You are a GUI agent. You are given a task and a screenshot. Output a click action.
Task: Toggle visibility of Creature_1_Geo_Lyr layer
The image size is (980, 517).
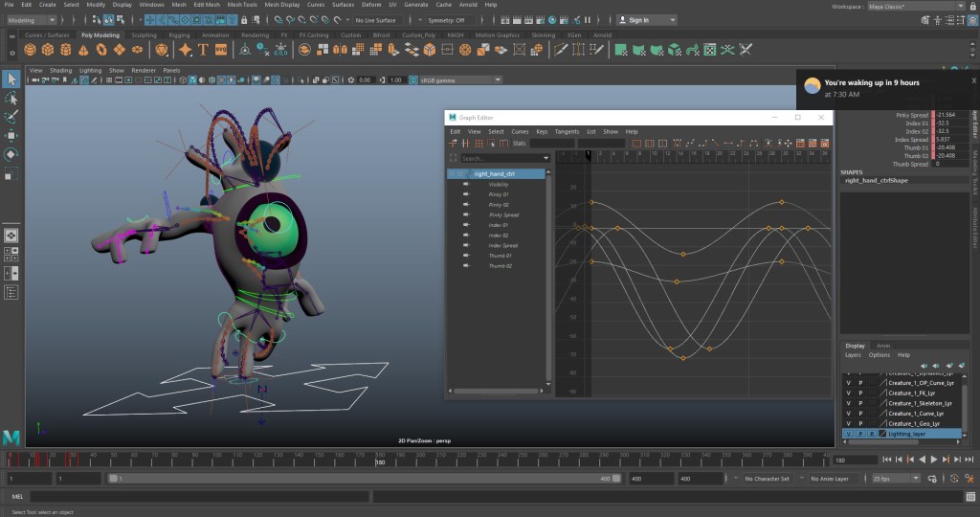[x=848, y=423]
